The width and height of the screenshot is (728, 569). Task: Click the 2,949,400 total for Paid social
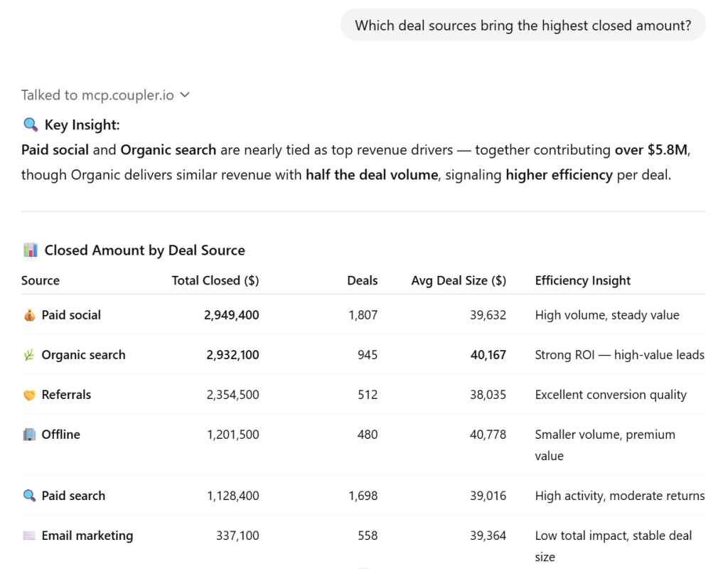tap(232, 315)
